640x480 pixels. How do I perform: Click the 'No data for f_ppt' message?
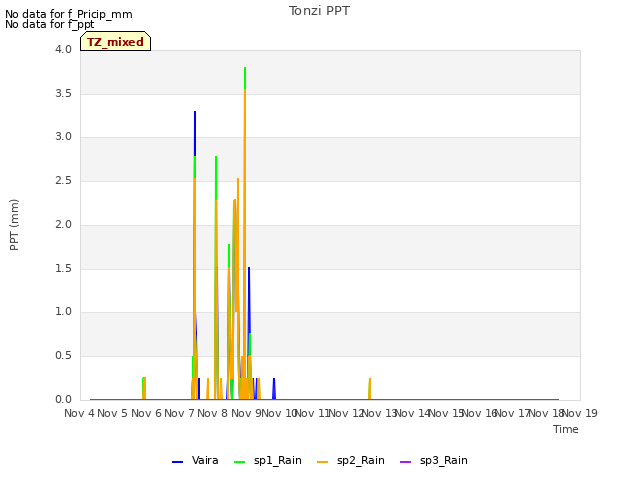[49, 24]
